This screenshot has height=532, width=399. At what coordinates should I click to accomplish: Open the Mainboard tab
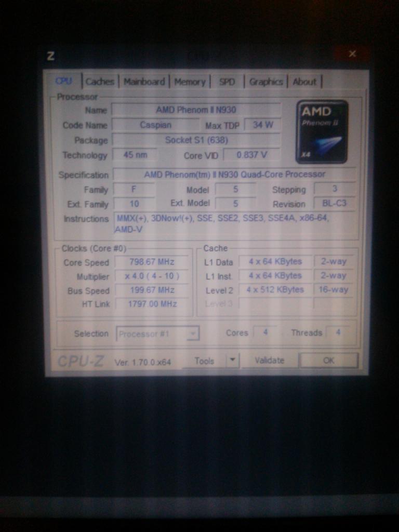(144, 82)
